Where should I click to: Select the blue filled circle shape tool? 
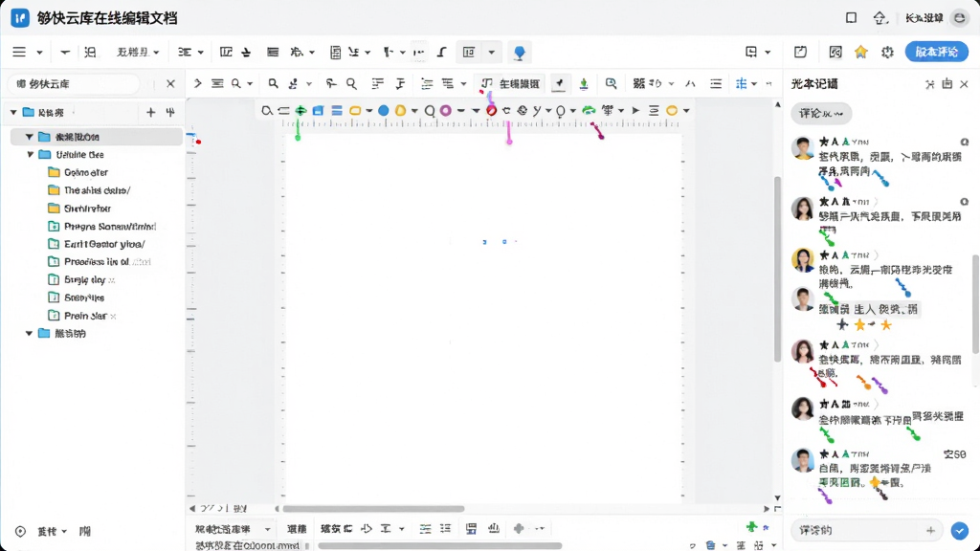384,111
